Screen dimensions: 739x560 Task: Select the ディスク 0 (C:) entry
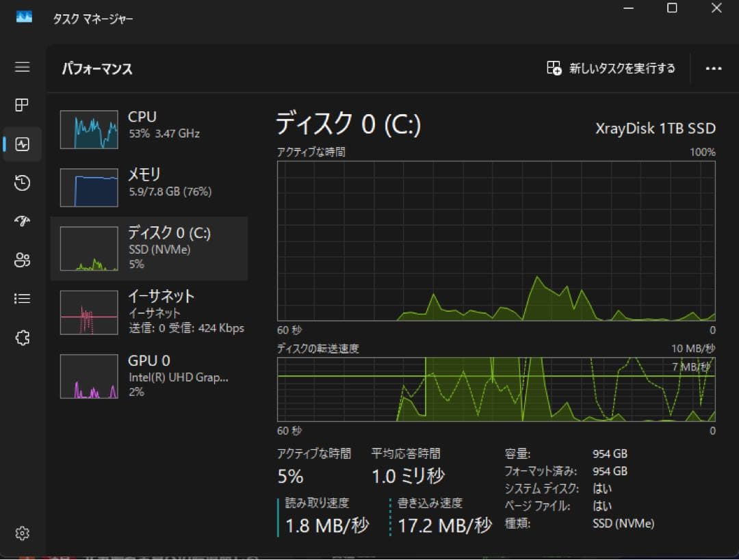[151, 248]
